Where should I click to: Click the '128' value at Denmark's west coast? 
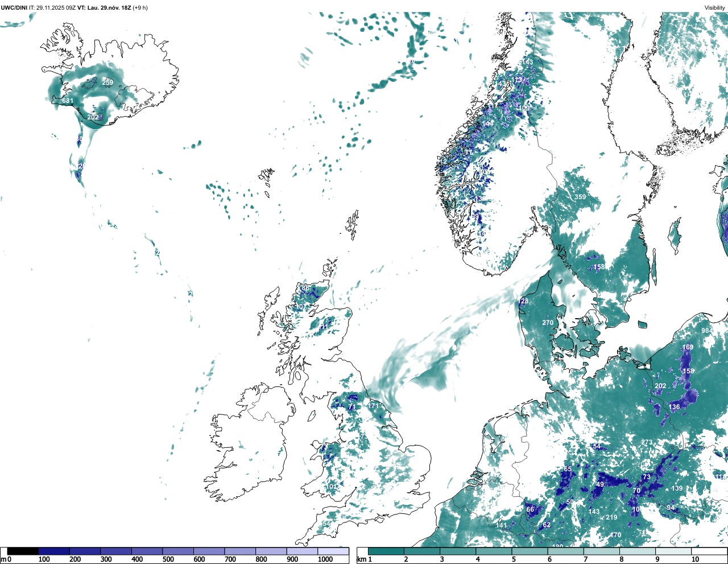523,301
